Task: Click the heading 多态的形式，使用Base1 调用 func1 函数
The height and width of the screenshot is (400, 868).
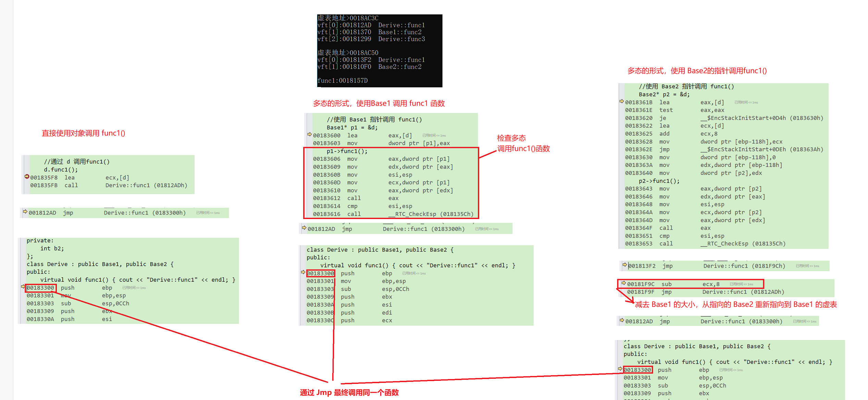Action: click(x=379, y=103)
